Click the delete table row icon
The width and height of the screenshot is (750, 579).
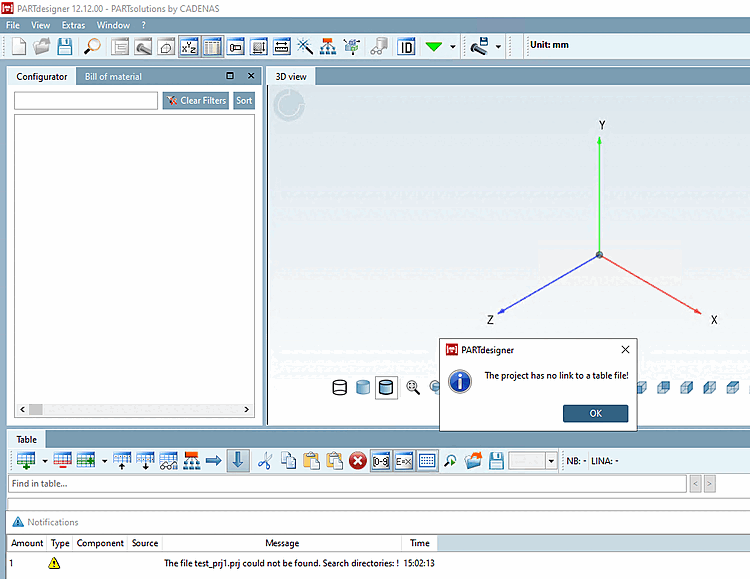[63, 461]
